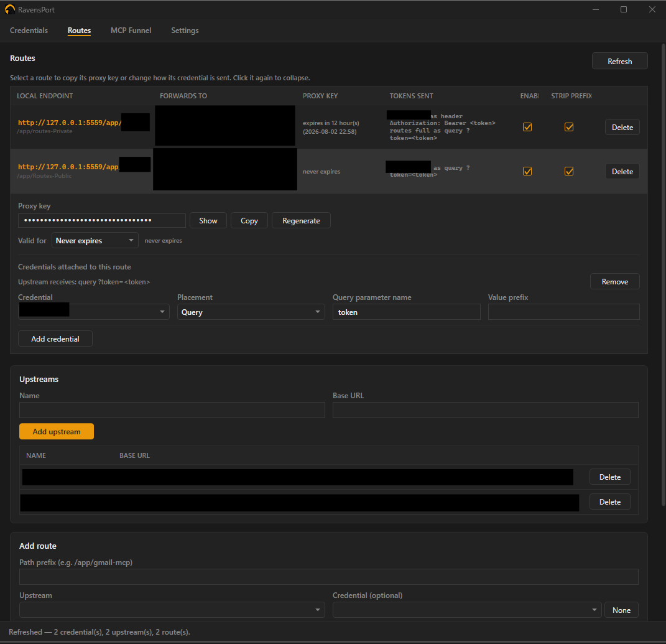The image size is (666, 644).
Task: Click the Upstreams Base URL input field
Action: tap(486, 410)
